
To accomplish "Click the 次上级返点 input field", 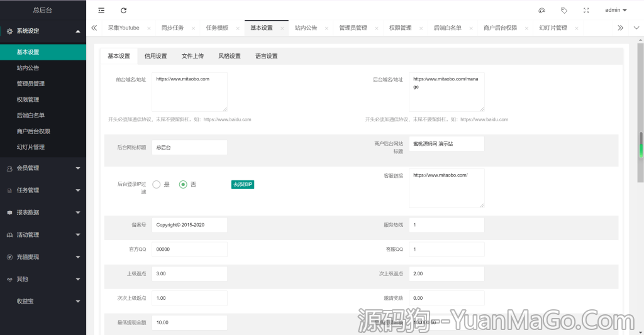I will coord(447,274).
